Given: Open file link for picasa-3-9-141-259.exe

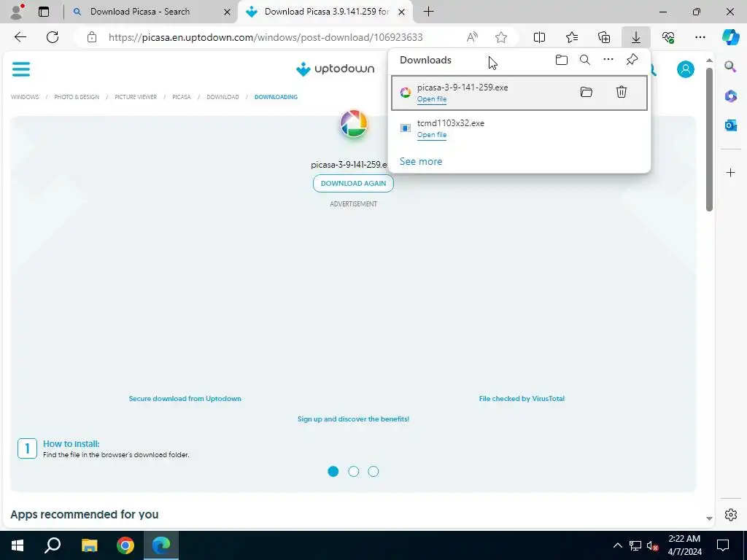Looking at the screenshot, I should 432,99.
